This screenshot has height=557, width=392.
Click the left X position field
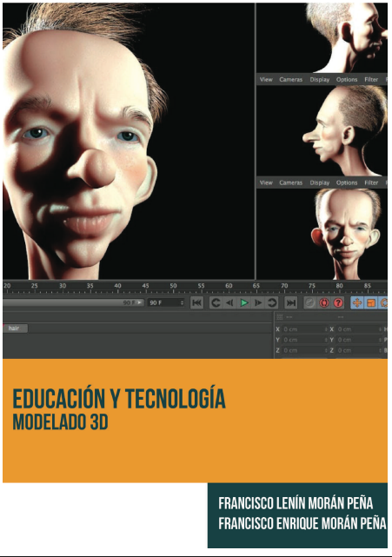click(x=305, y=329)
